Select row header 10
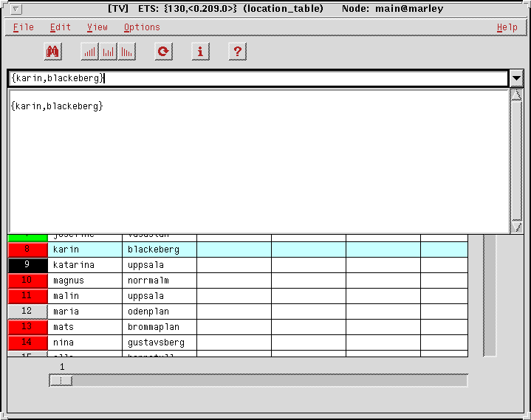 (27, 280)
